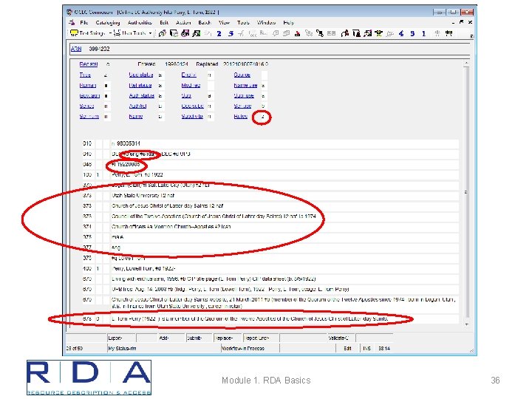Click the Auth/ref fixed field link
Screen dimensions: 532x399
(x=137, y=106)
